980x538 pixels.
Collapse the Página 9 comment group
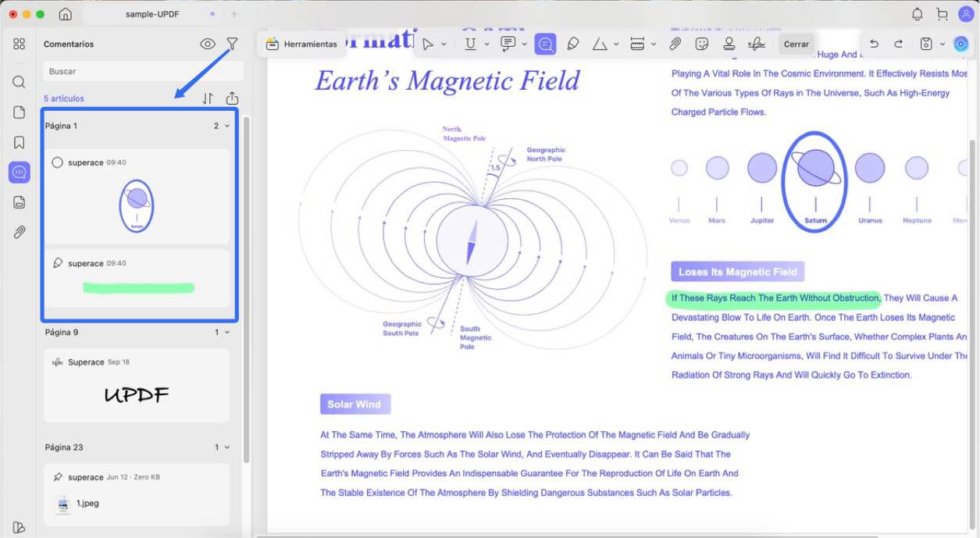coord(227,333)
